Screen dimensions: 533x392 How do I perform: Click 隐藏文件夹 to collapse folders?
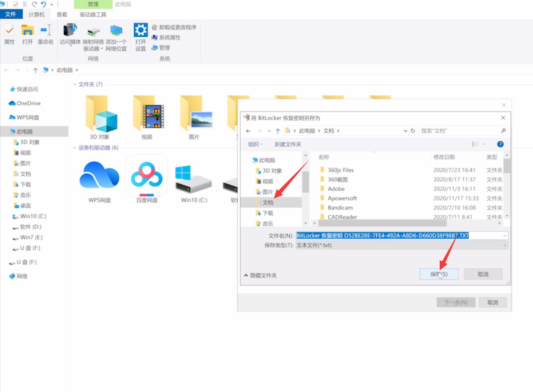(260, 275)
